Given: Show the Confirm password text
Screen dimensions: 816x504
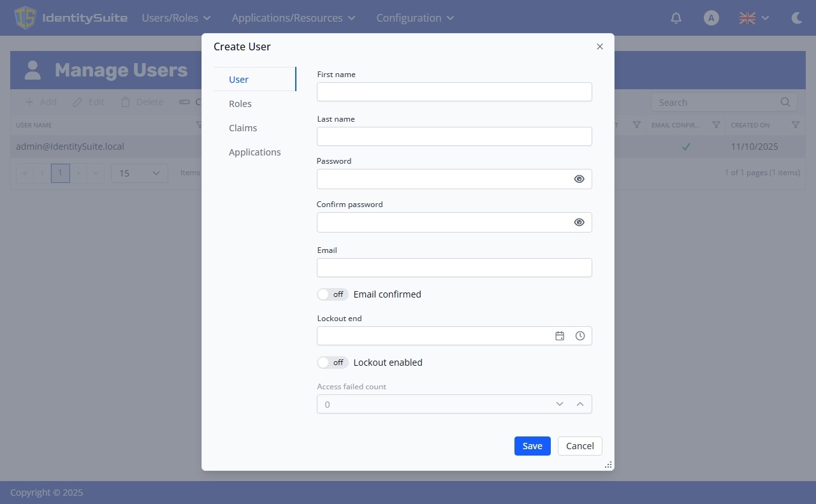Looking at the screenshot, I should tap(579, 222).
